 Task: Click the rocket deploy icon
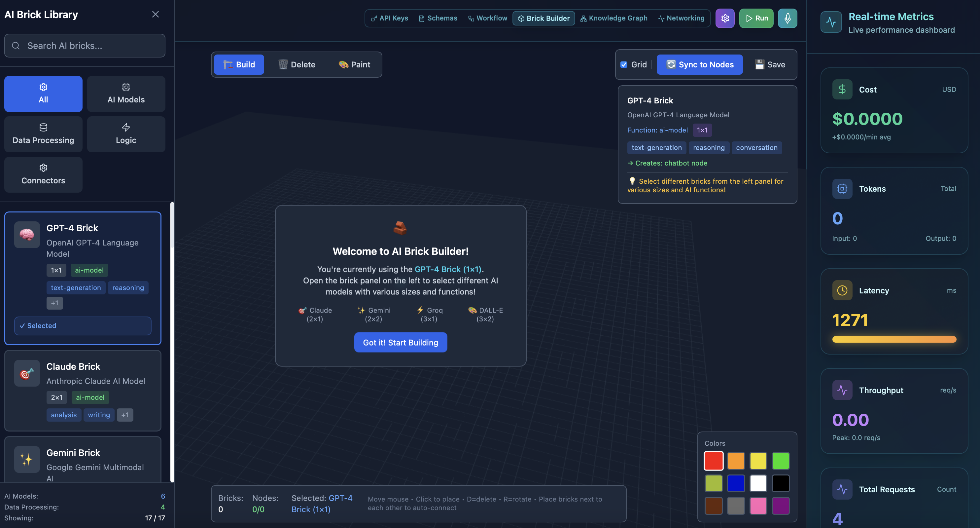pyautogui.click(x=787, y=18)
